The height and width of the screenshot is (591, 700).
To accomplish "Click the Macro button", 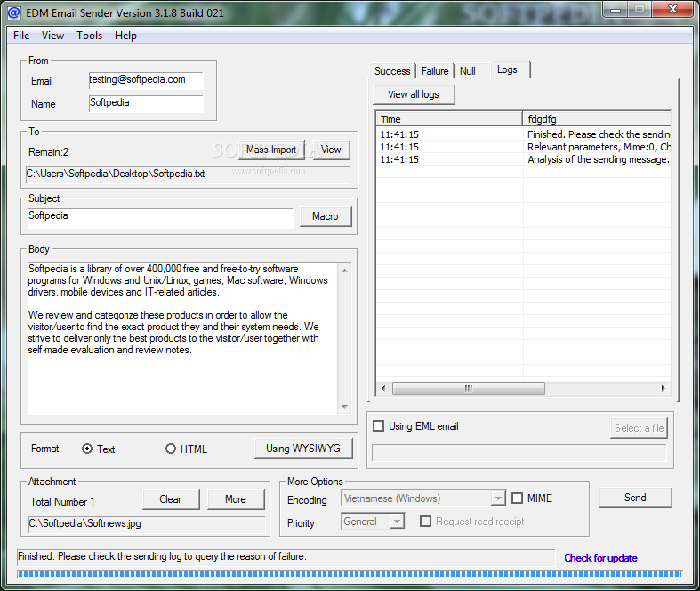I will [326, 216].
